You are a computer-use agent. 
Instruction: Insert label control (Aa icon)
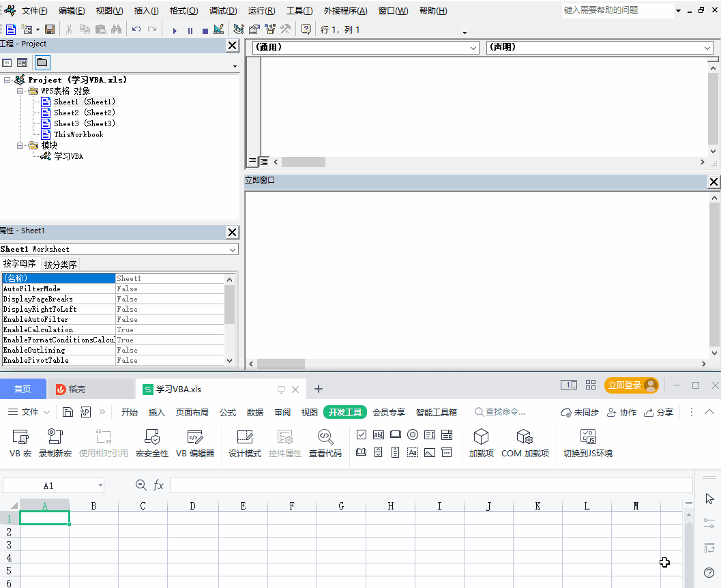pyautogui.click(x=413, y=453)
